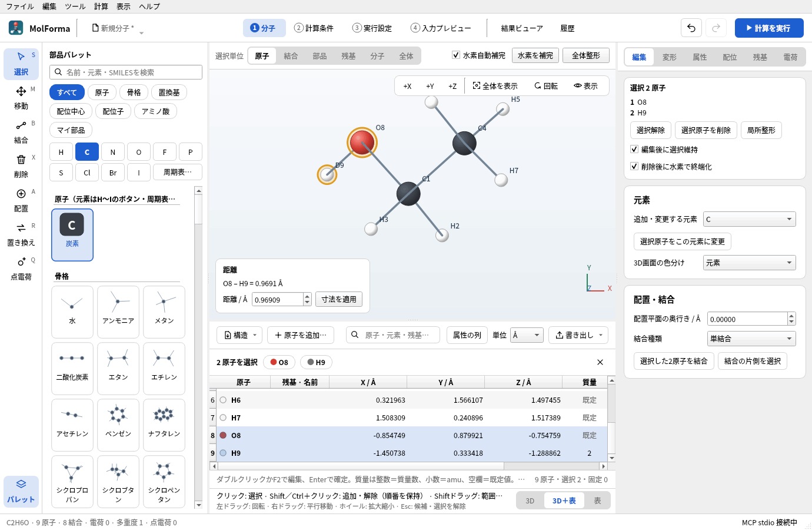
Task: Expand the 書き出し export dropdown
Action: (x=578, y=335)
